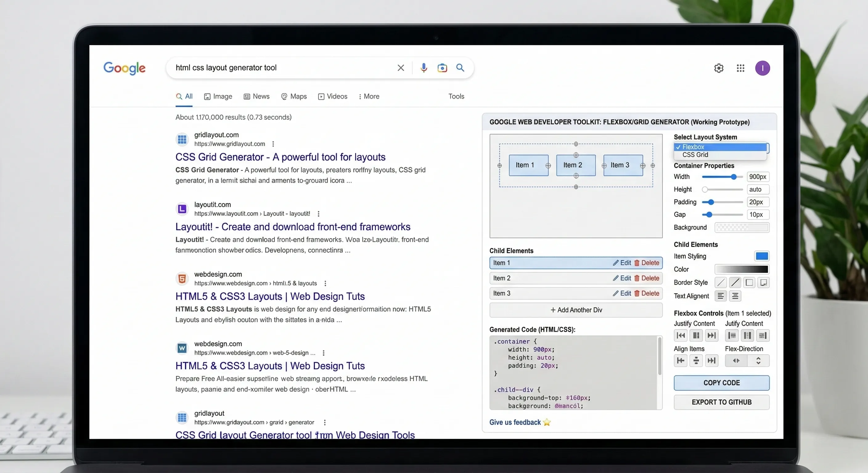
Task: Click the image search camera icon
Action: tap(442, 68)
